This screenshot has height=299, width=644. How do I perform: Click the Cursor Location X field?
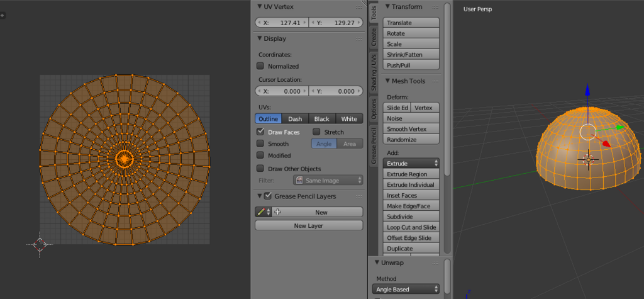click(x=282, y=91)
